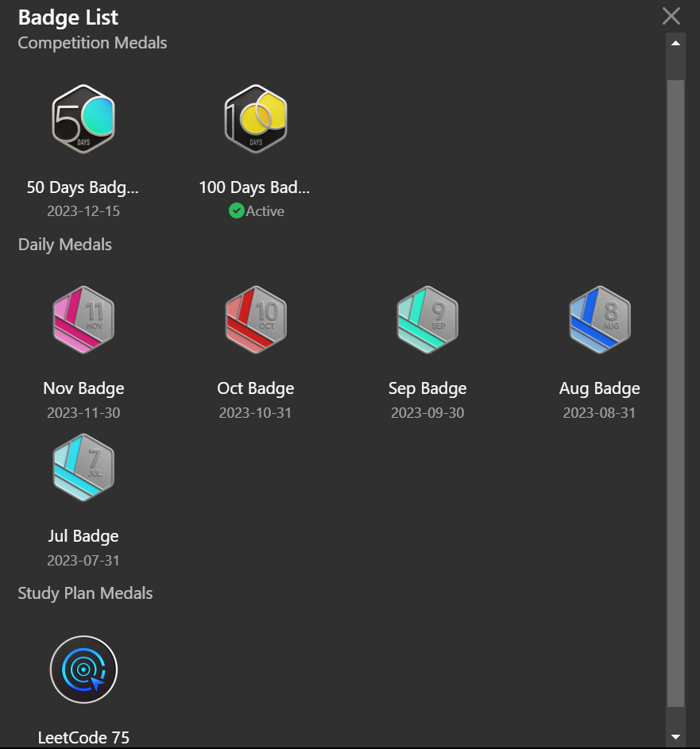
Task: Click the '100 Days Bad...' label
Action: point(255,187)
